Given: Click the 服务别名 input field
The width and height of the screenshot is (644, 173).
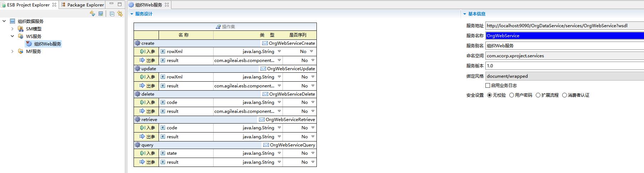Looking at the screenshot, I should [565, 45].
